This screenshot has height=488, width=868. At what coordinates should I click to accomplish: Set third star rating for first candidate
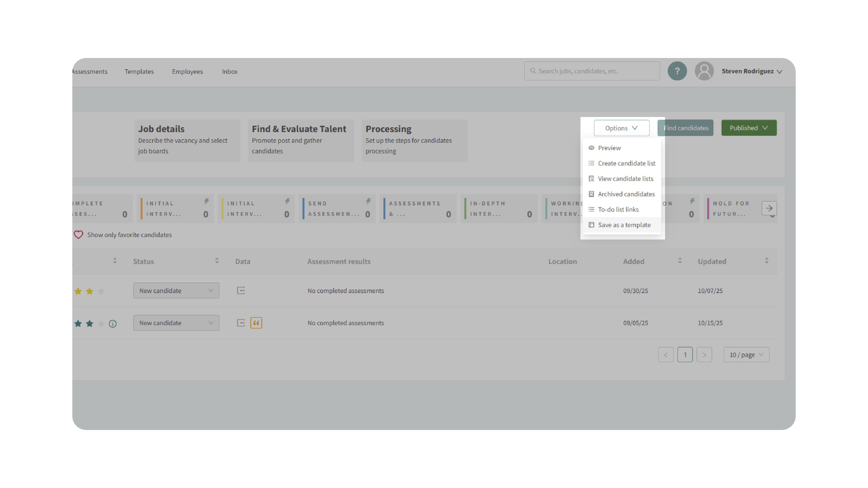click(101, 291)
